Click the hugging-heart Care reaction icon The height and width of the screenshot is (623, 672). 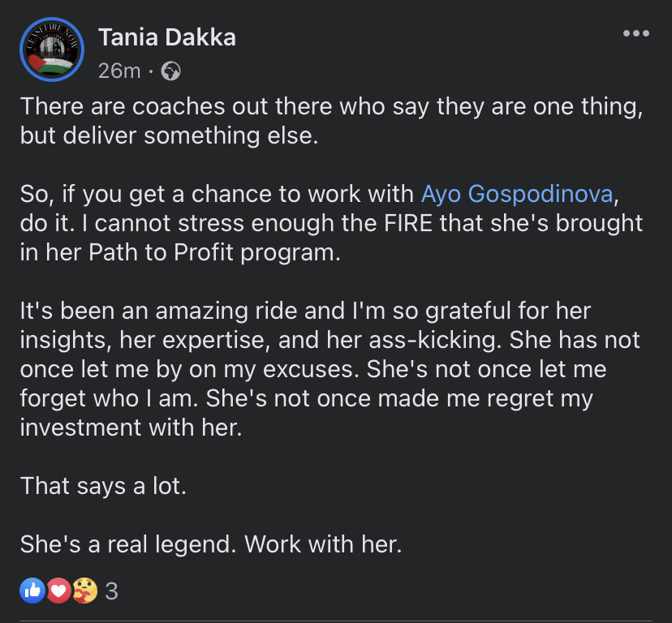coord(83,591)
